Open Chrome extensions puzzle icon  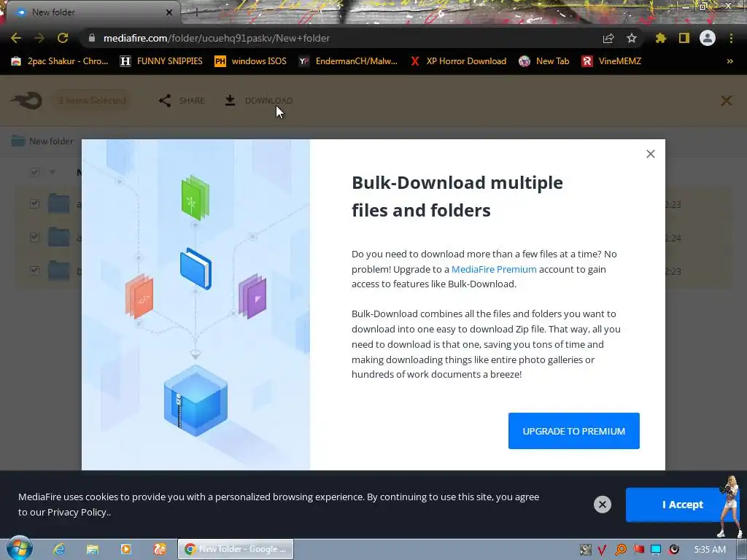tap(660, 38)
